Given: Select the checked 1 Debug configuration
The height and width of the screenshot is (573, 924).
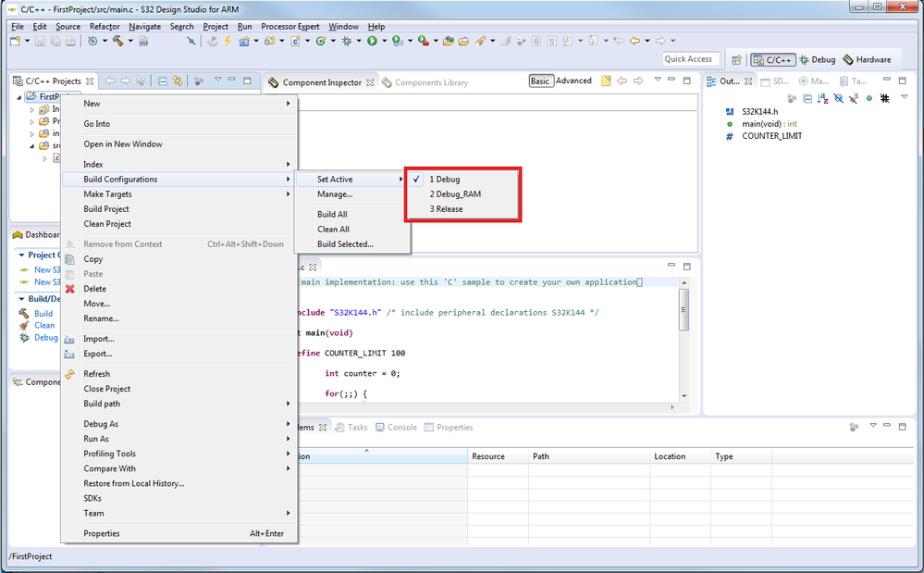Looking at the screenshot, I should 444,180.
